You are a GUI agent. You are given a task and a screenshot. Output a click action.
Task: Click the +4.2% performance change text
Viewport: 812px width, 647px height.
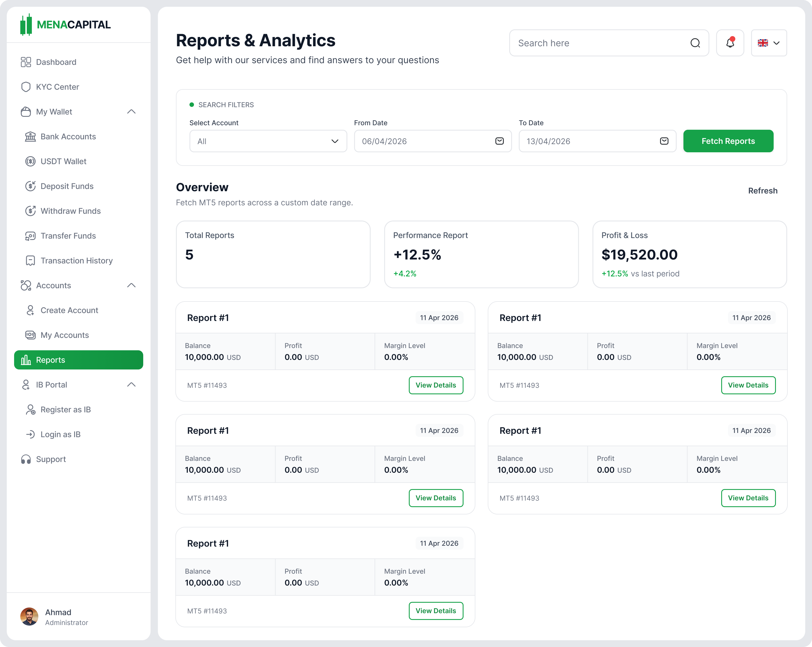(405, 274)
